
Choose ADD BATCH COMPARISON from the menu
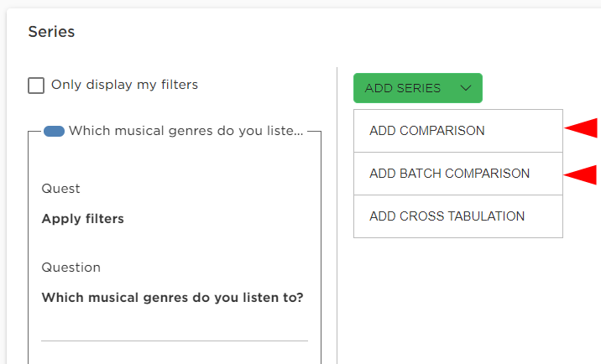click(x=458, y=174)
